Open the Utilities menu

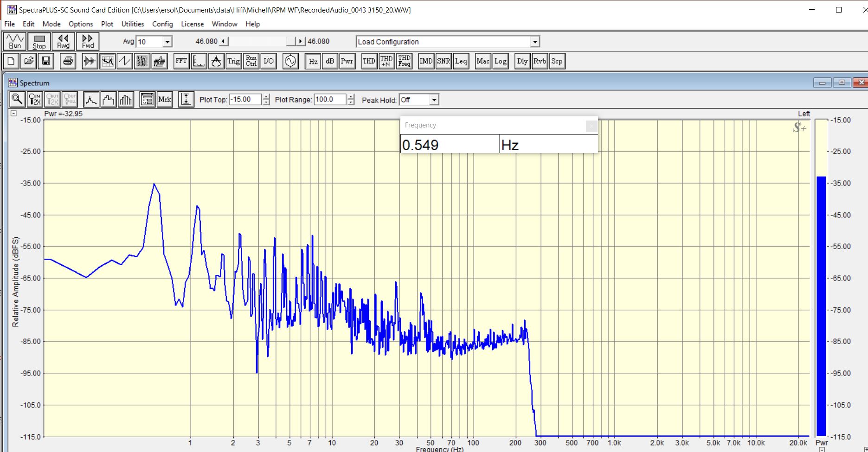coord(133,24)
